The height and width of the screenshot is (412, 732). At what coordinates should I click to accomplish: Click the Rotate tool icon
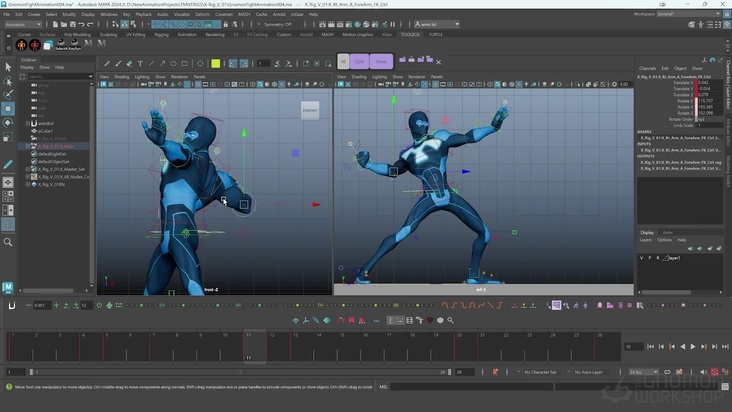8,122
